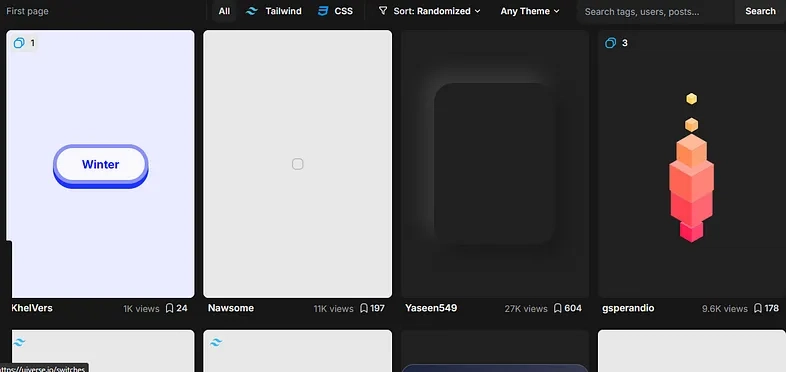Bookmark the Yaseen549 post
This screenshot has height=372, width=786.
[557, 308]
